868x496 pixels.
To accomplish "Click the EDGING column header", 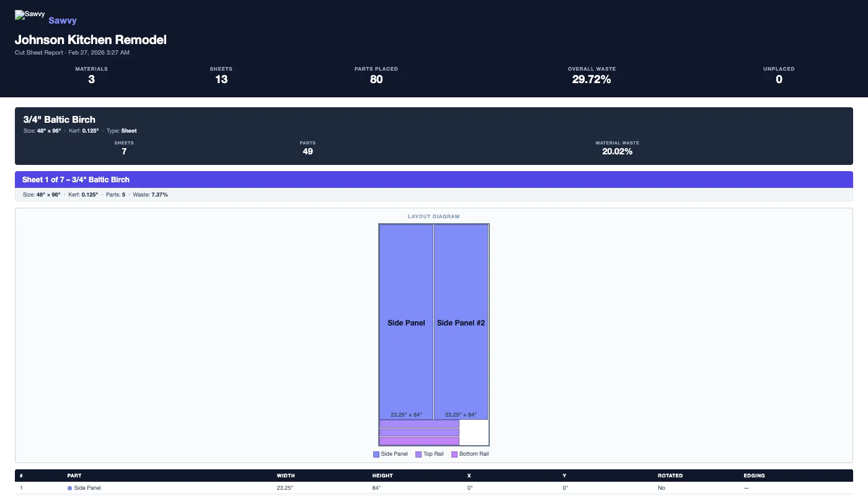I will click(754, 476).
